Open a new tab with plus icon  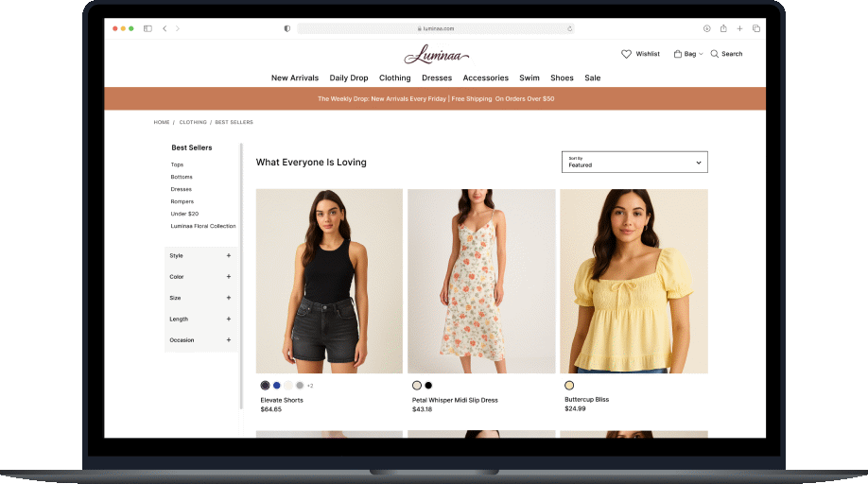(x=739, y=28)
